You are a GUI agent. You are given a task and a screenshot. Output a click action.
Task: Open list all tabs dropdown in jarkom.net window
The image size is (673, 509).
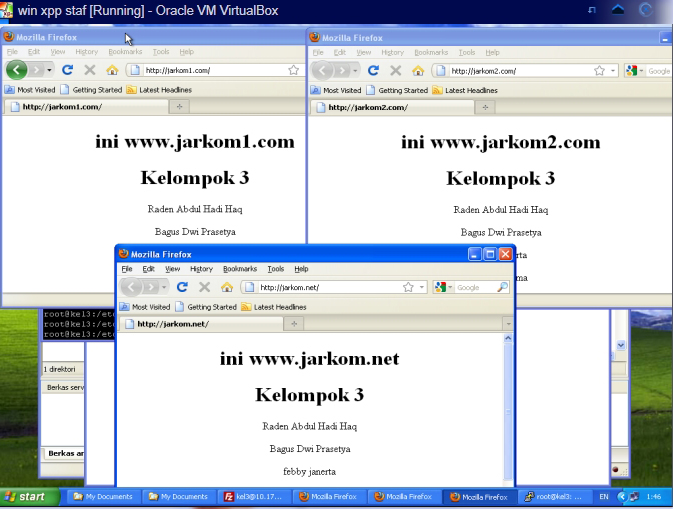508,324
